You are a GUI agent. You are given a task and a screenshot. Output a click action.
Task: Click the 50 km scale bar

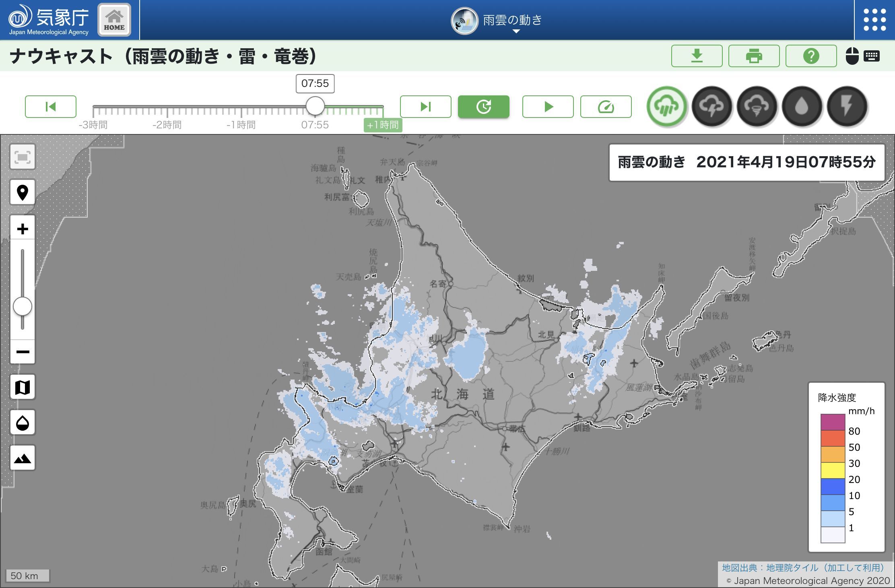(27, 576)
